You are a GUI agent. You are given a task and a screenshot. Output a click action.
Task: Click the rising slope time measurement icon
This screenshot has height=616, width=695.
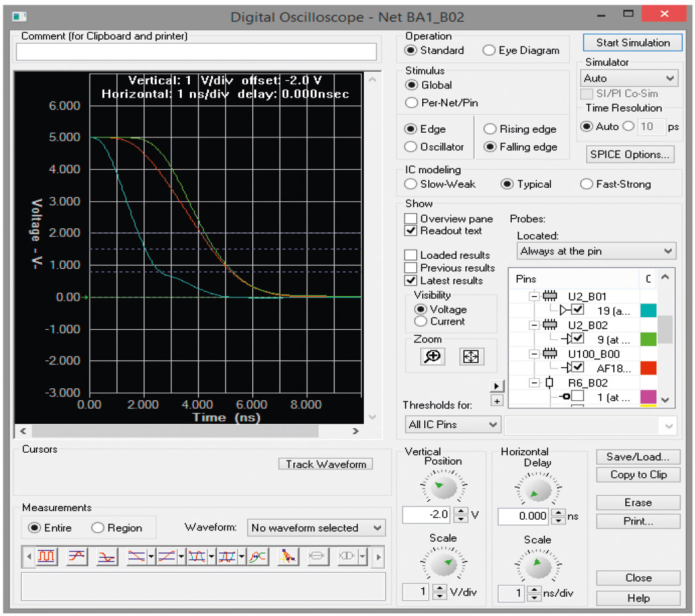point(167,557)
